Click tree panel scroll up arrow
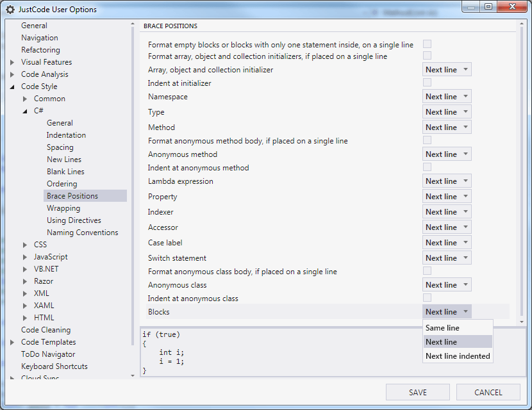This screenshot has height=410, width=532. click(x=133, y=24)
